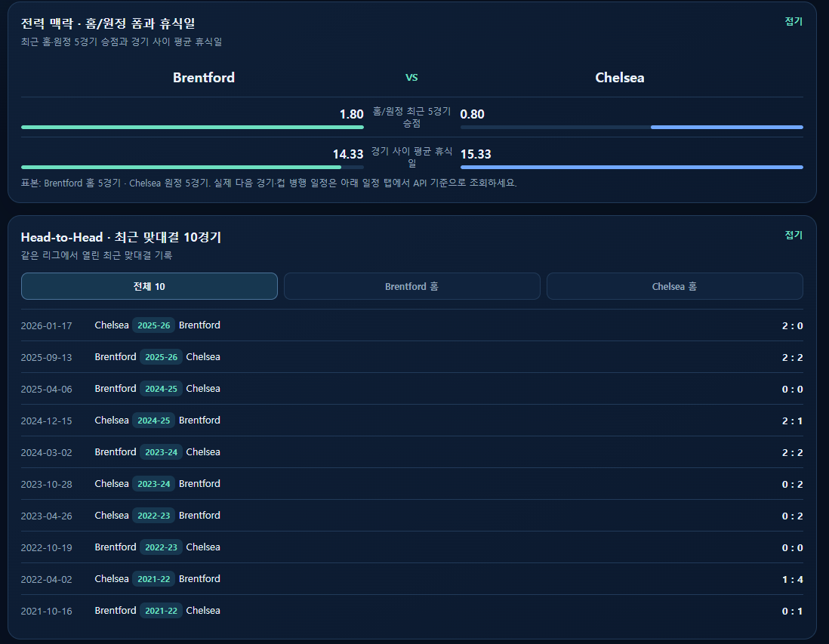Select the date 2024-03-02
Viewport: 829px width, 644px height.
point(47,452)
